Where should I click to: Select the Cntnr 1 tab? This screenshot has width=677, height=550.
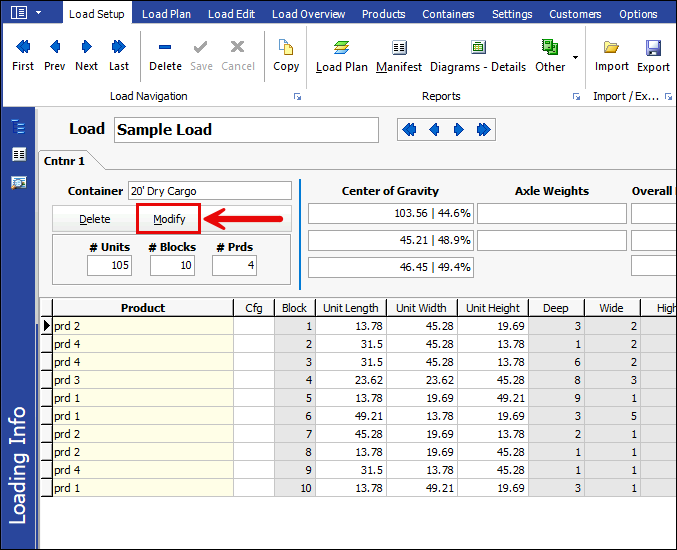[65, 160]
